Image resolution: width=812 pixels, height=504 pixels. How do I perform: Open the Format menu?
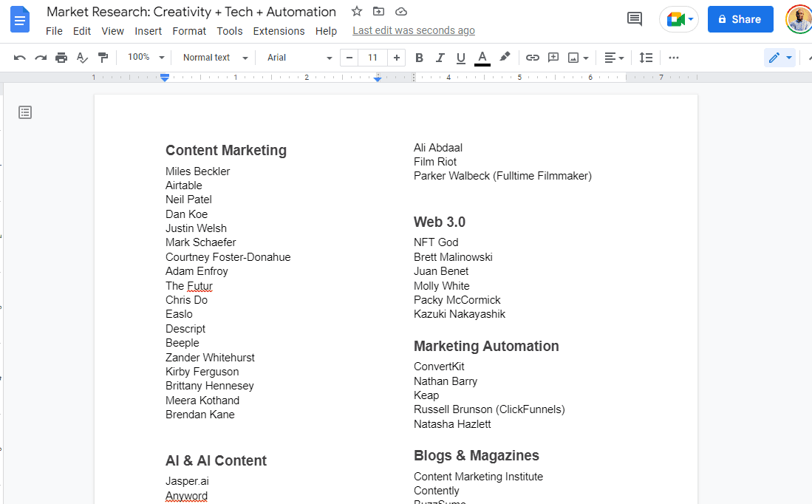coord(189,31)
